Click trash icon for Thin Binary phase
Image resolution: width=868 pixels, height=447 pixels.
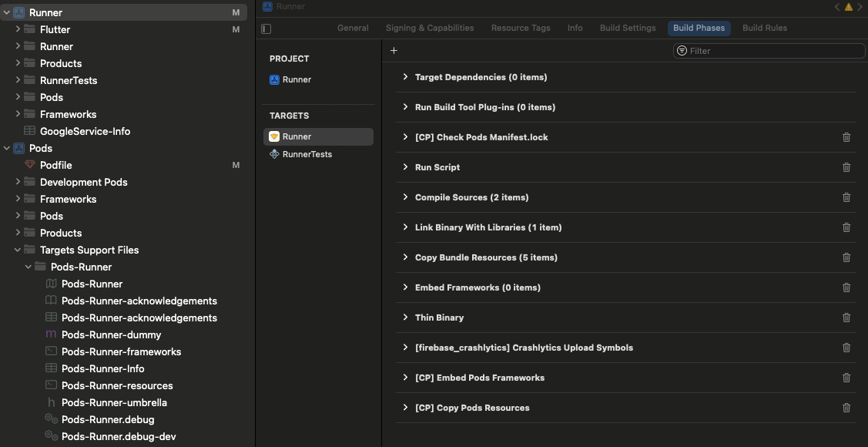click(x=846, y=318)
